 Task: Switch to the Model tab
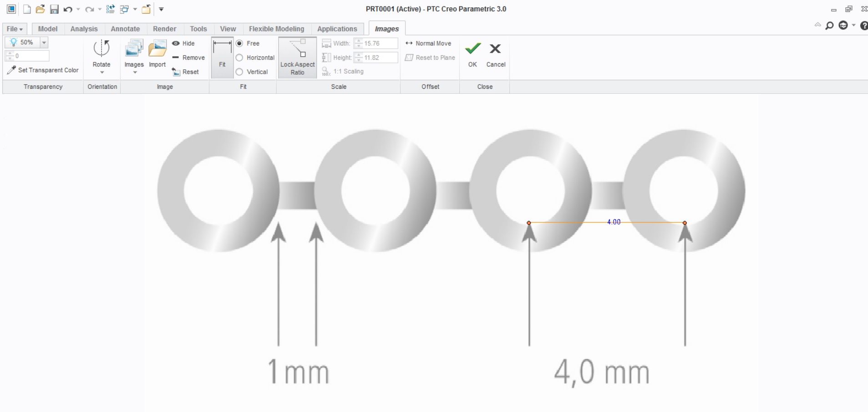pyautogui.click(x=48, y=29)
